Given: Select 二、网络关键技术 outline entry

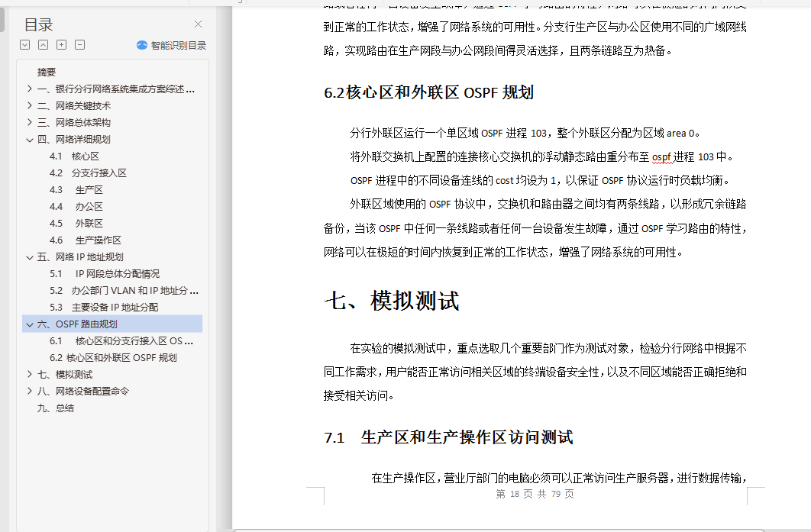Looking at the screenshot, I should point(74,105).
